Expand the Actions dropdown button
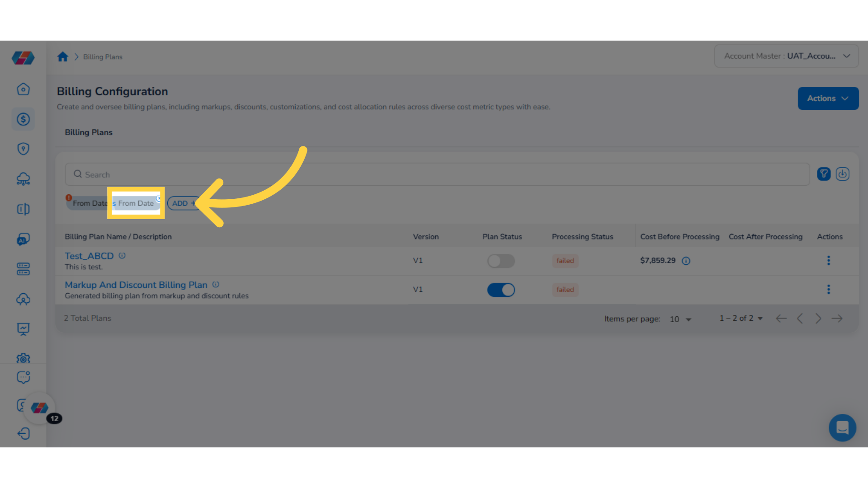This screenshot has height=488, width=868. (x=828, y=98)
